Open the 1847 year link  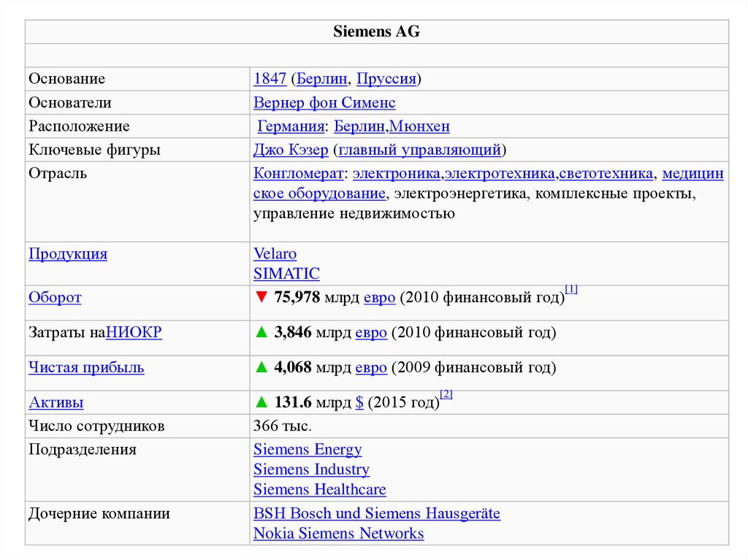click(270, 79)
